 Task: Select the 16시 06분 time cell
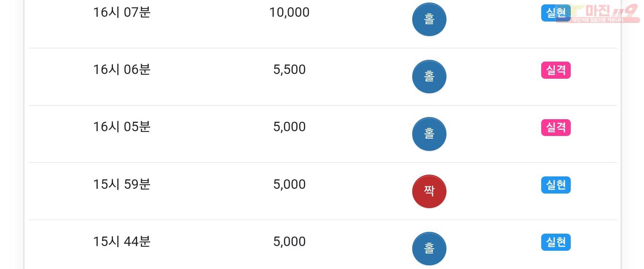[x=122, y=69]
